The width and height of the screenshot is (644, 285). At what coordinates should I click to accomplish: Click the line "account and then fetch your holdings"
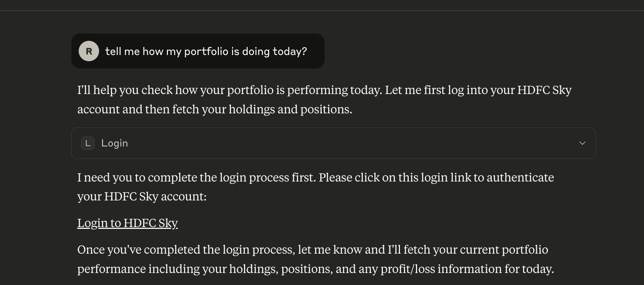pyautogui.click(x=215, y=109)
